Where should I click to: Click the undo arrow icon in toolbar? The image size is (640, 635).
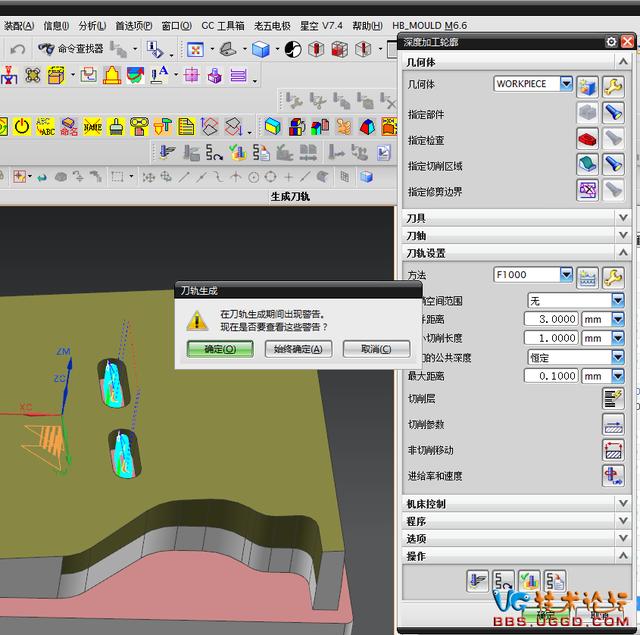17,49
